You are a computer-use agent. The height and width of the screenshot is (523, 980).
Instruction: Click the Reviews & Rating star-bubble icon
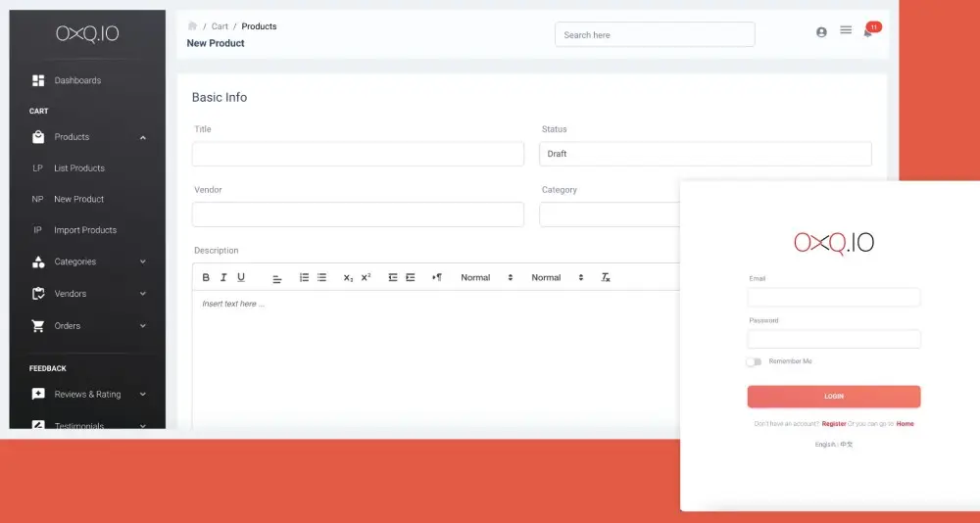(38, 395)
